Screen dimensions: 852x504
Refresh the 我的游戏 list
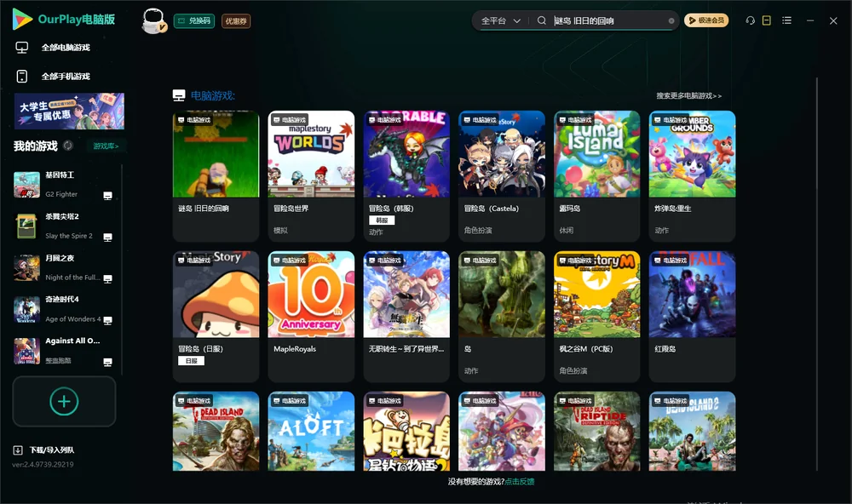[x=68, y=146]
